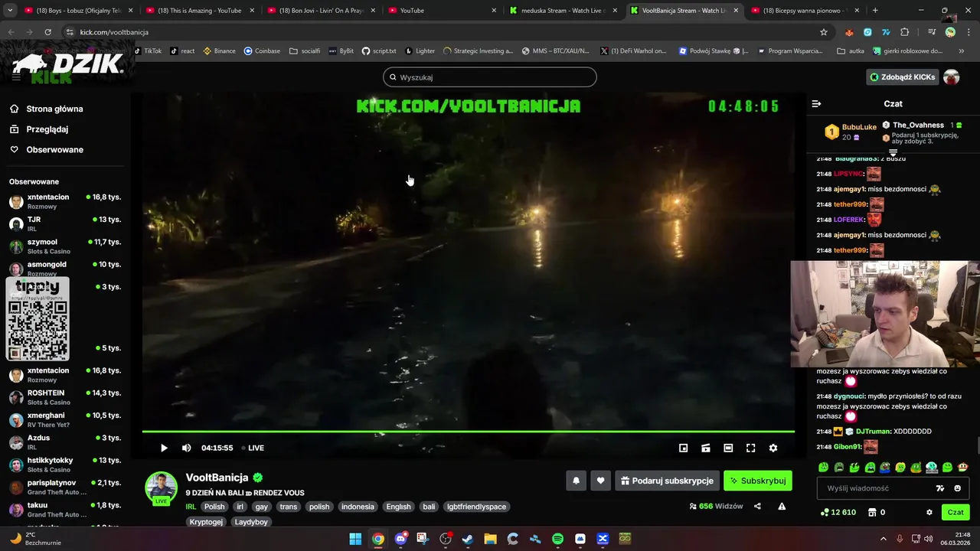
Task: Click the translate icon in chat input
Action: 940,488
